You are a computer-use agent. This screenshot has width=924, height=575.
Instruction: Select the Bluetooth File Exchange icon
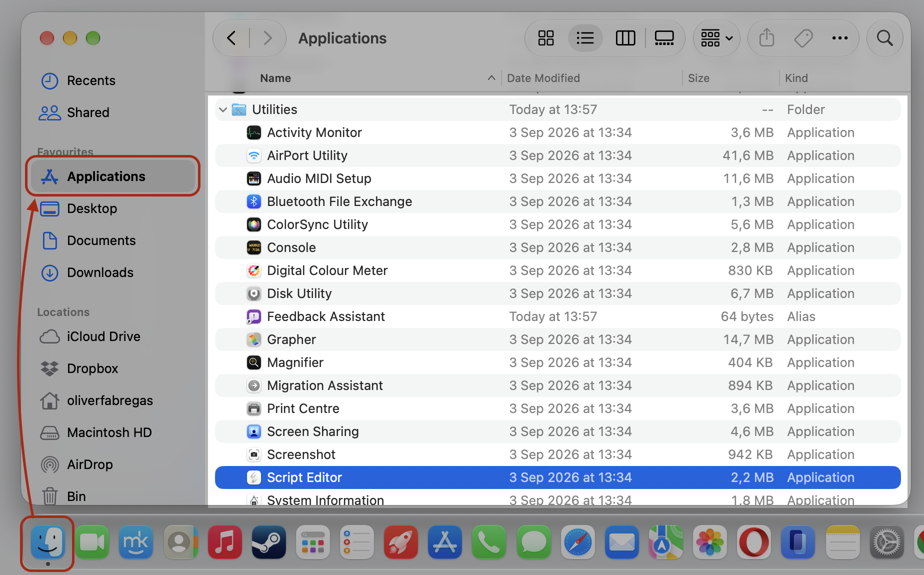254,201
